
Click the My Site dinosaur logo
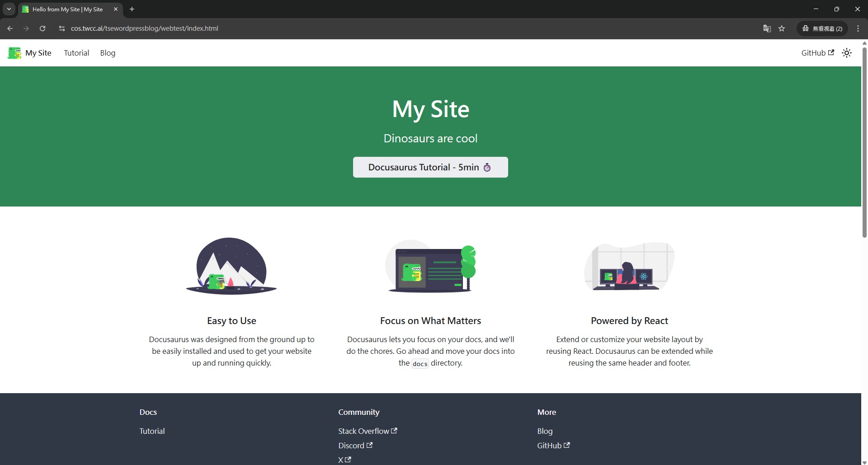click(x=14, y=53)
